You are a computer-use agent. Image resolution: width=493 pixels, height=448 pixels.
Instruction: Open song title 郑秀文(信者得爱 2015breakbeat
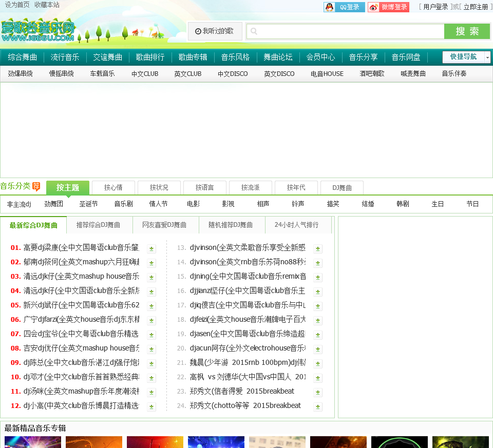[x=242, y=391]
